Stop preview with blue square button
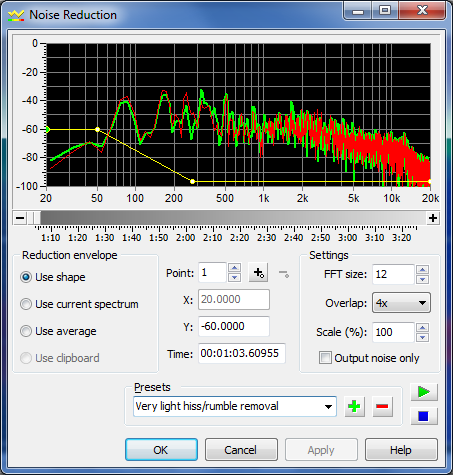453x475 pixels. (x=424, y=416)
